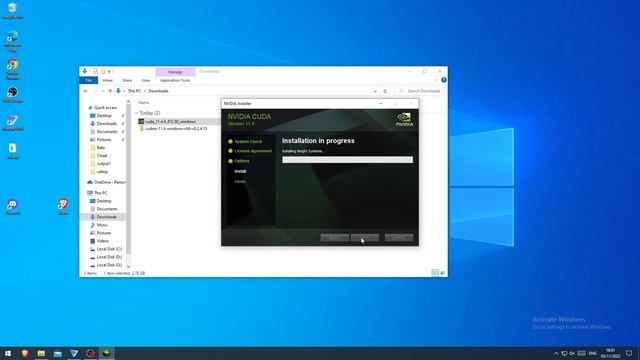The image size is (640, 360).
Task: Open the Application Tools ribbon tab
Action: click(x=175, y=80)
